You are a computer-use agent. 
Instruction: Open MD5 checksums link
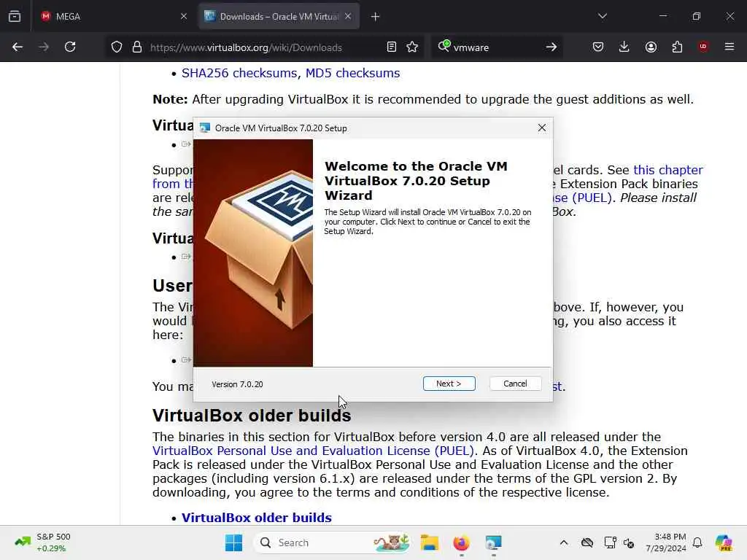pos(352,74)
